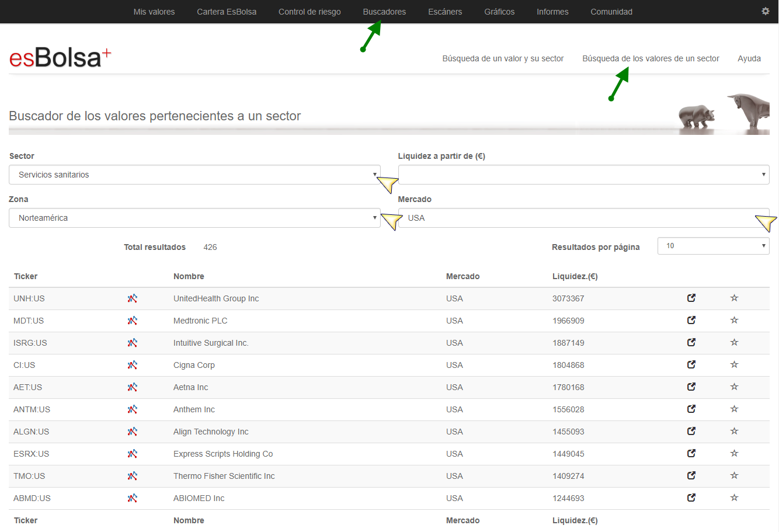779x532 pixels.
Task: Open Anthem Inc external link icon
Action: click(691, 409)
